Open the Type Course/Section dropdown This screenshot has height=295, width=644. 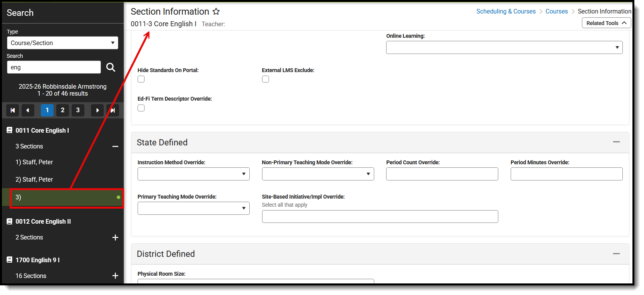click(62, 43)
